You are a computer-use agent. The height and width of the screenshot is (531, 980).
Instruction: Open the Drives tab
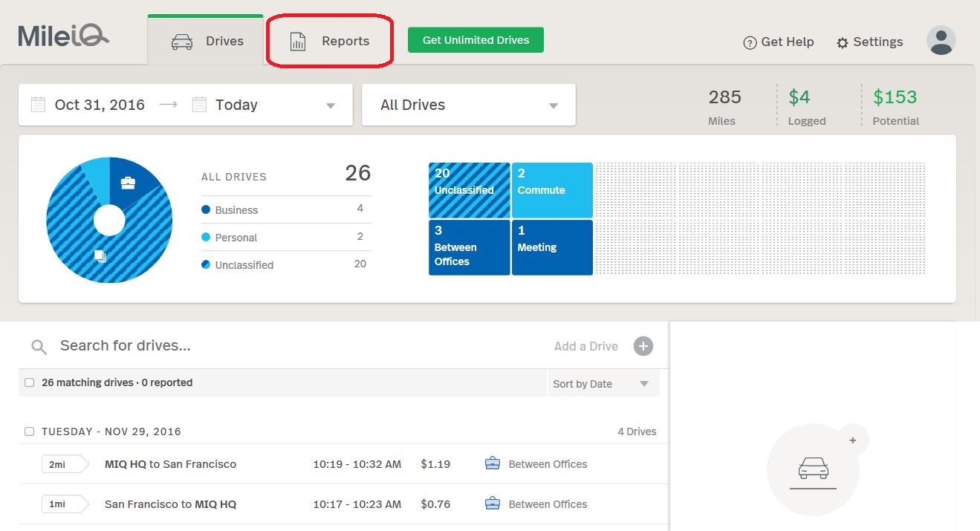tap(207, 41)
